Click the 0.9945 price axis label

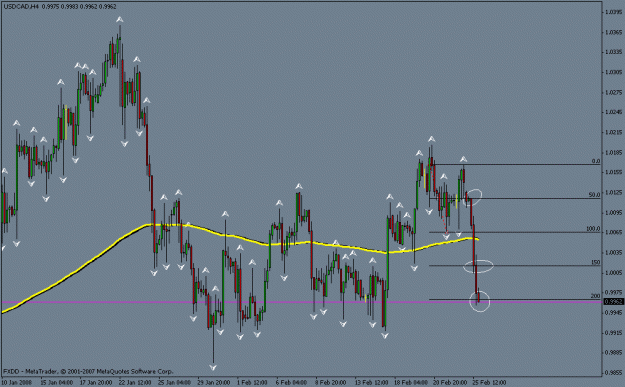[613, 312]
